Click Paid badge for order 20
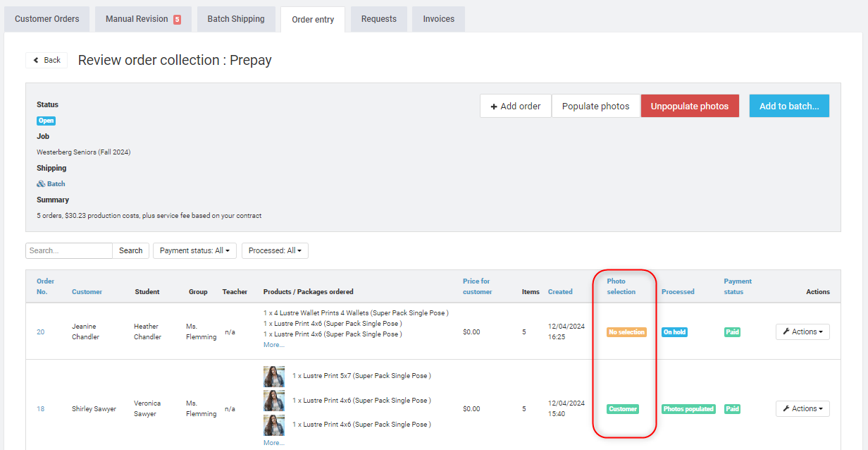This screenshot has width=868, height=450. point(733,332)
